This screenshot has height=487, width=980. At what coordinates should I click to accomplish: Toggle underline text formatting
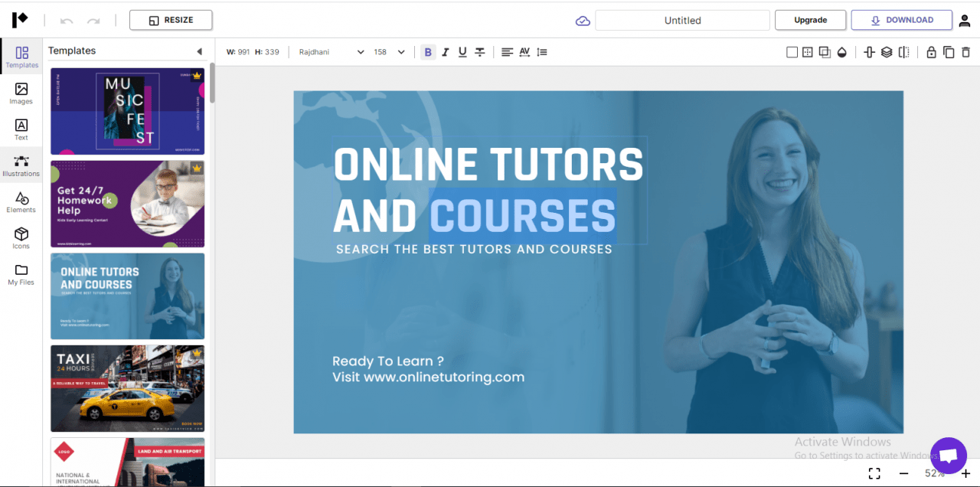pyautogui.click(x=462, y=52)
